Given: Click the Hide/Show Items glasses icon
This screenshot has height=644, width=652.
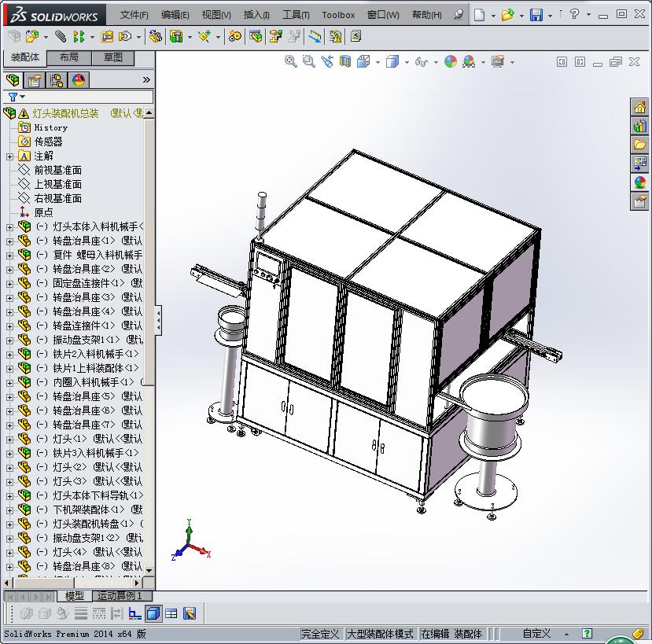Looking at the screenshot, I should point(422,62).
